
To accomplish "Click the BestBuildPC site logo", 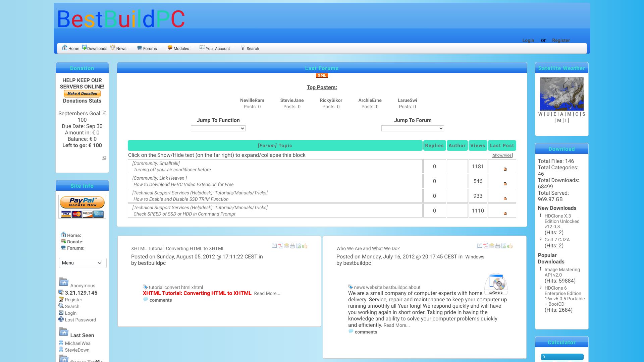I will (121, 19).
